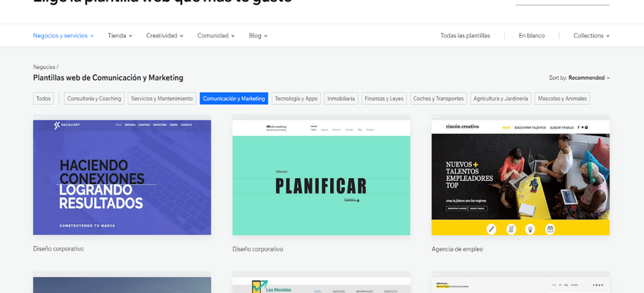Click the search field at top right

coord(562,2)
